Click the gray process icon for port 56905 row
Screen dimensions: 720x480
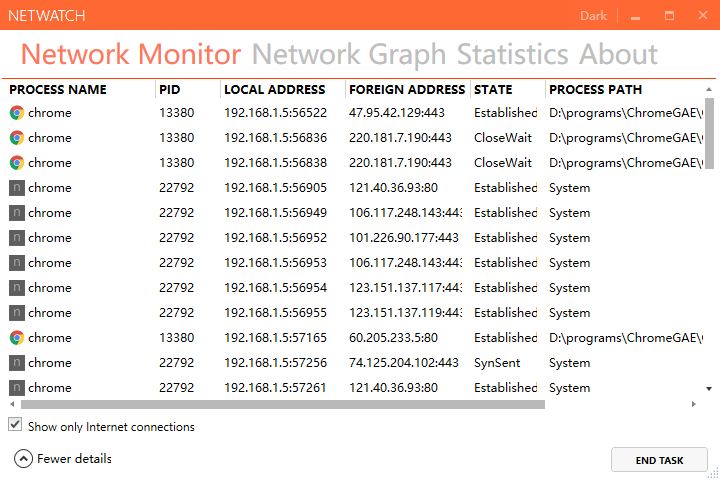tap(17, 187)
